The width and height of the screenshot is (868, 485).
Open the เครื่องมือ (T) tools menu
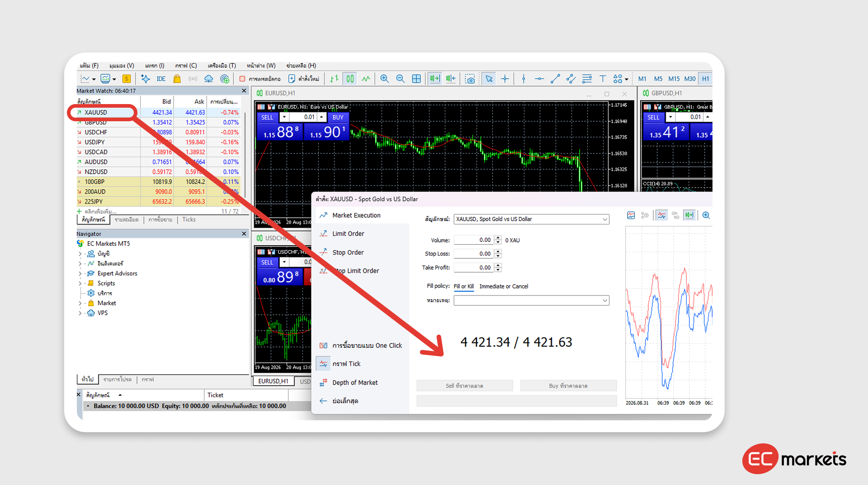[x=222, y=66]
